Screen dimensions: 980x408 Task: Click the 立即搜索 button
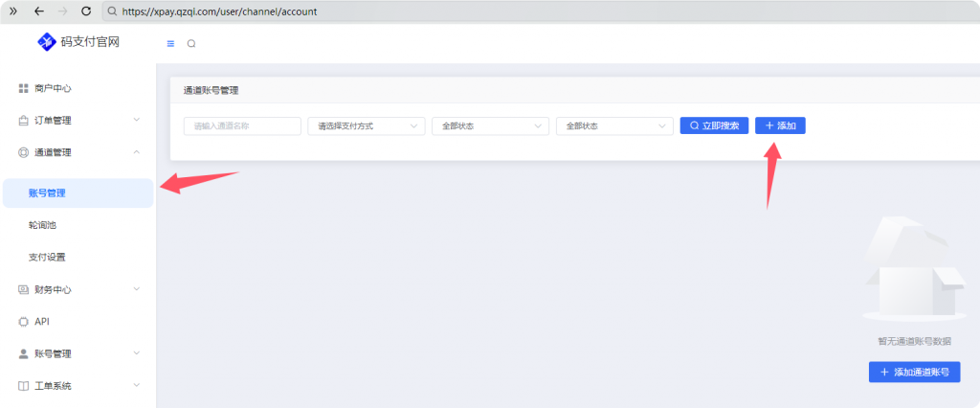(x=714, y=125)
